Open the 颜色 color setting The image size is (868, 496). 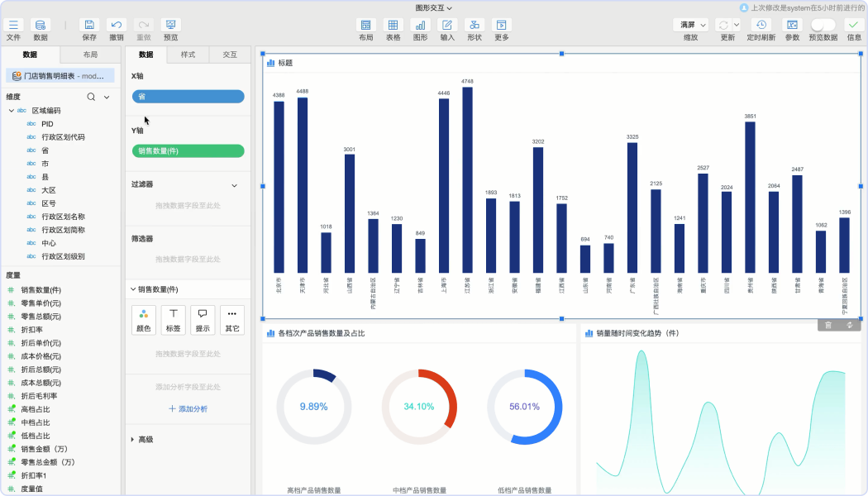[144, 320]
